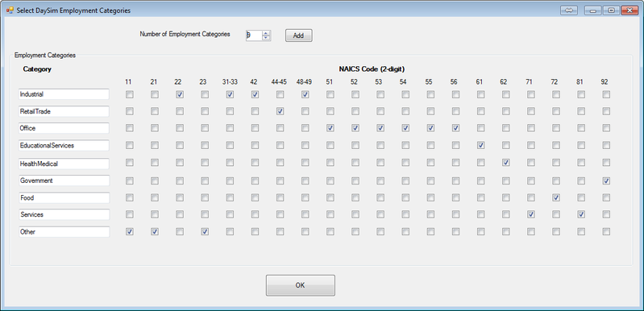Uncheck NAICS 44-45 for RetailTrade
The width and height of the screenshot is (644, 311).
point(280,111)
